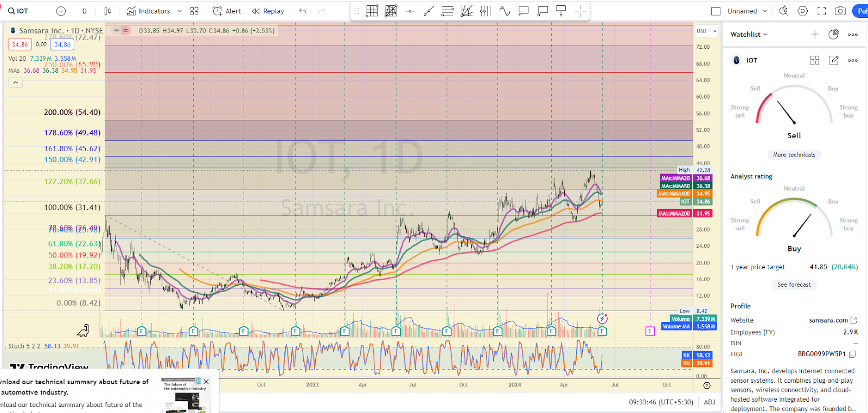This screenshot has width=868, height=413.
Task: Select the sine wave cycle tool
Action: pos(505,11)
